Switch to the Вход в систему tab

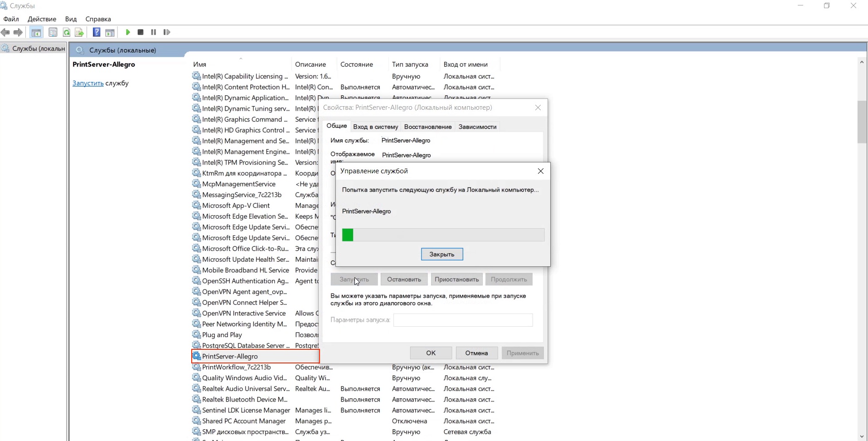tap(376, 127)
